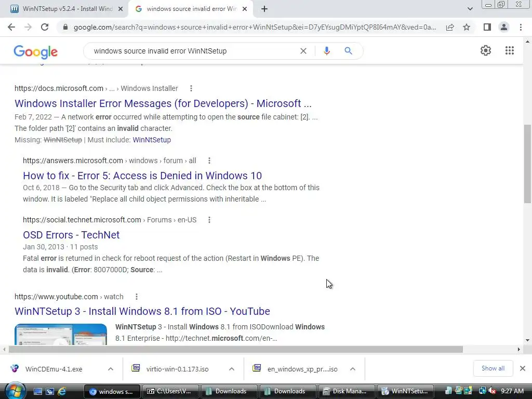Open How to fix Error 5 result
The height and width of the screenshot is (399, 532).
pos(142,176)
